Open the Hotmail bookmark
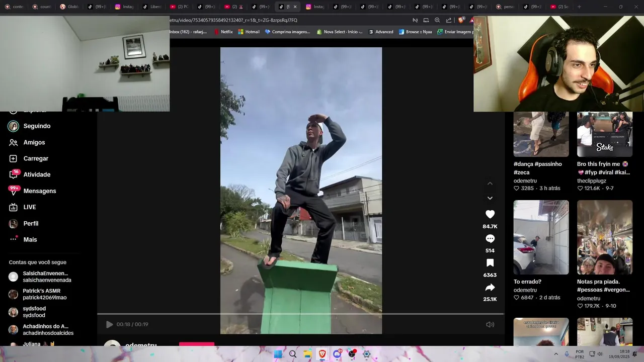This screenshot has height=362, width=644. click(x=249, y=32)
